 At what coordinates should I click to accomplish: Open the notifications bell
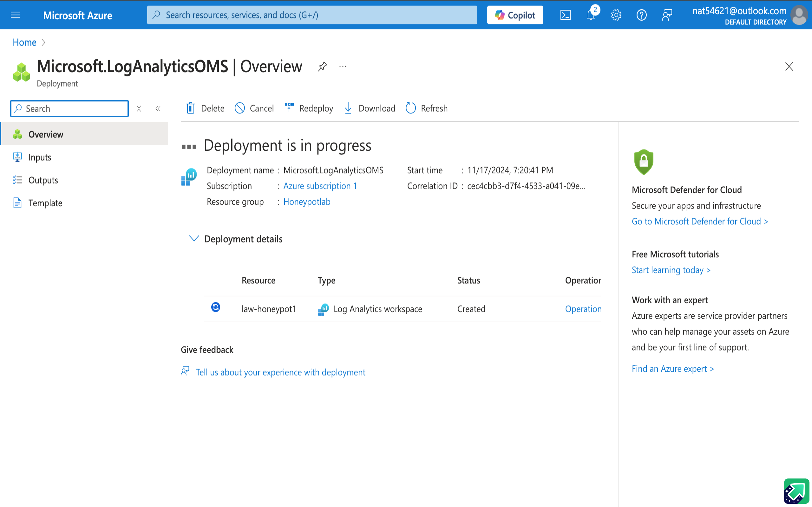(x=591, y=15)
